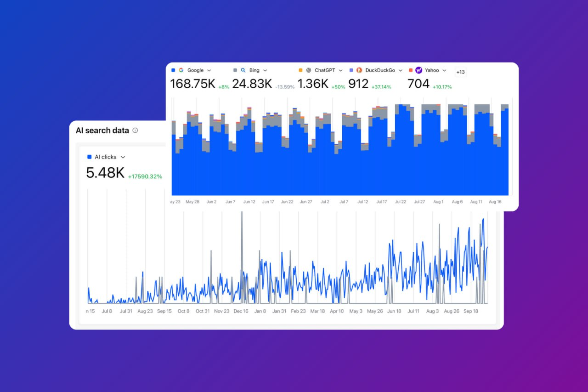Click the Google search engine icon

click(x=181, y=70)
